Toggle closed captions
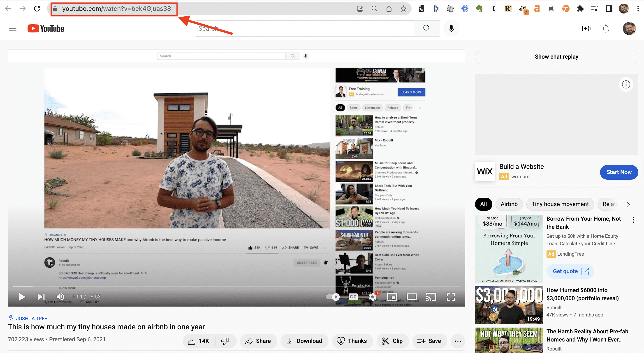 coord(353,297)
